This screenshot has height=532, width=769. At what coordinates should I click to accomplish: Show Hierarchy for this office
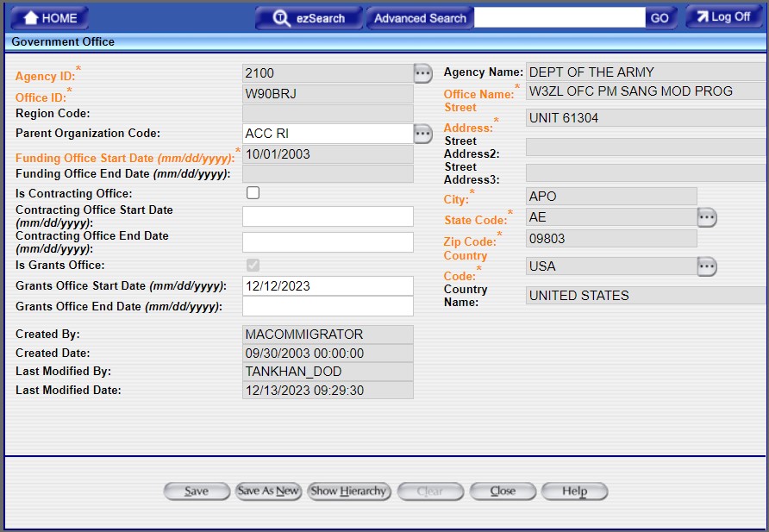348,491
